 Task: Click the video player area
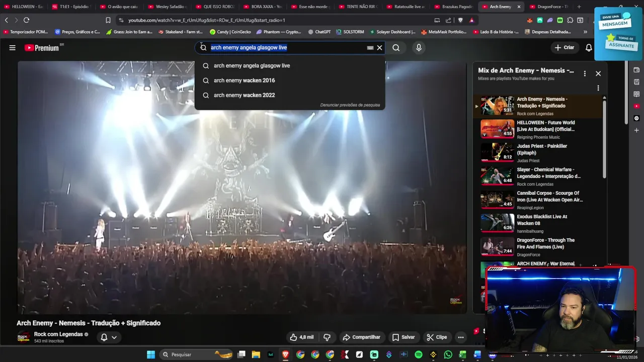pos(242,188)
